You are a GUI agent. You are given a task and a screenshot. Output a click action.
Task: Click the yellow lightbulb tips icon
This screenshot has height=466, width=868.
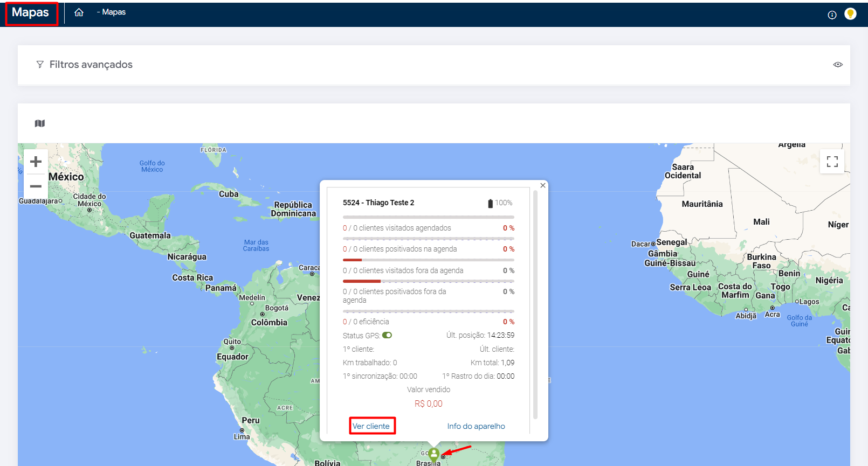click(850, 14)
